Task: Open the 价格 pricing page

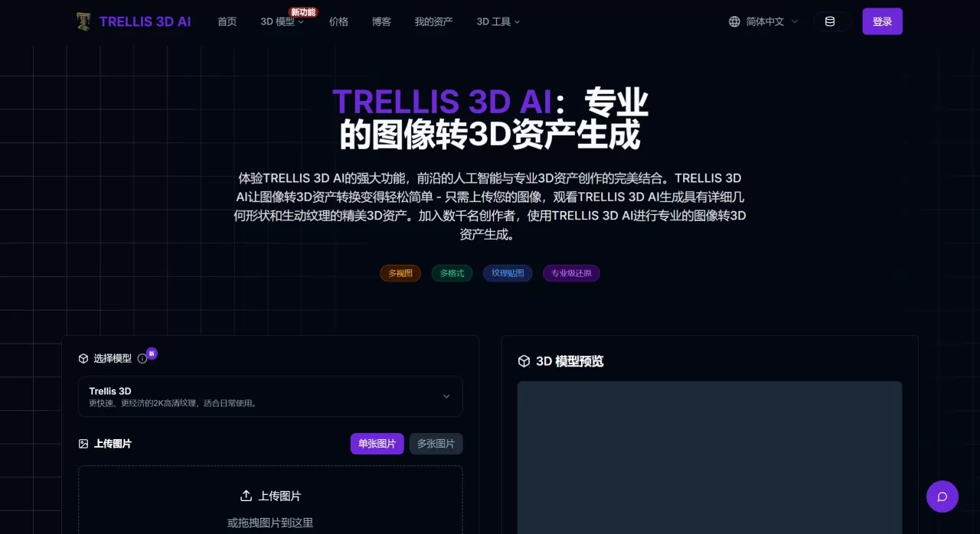Action: tap(338, 21)
